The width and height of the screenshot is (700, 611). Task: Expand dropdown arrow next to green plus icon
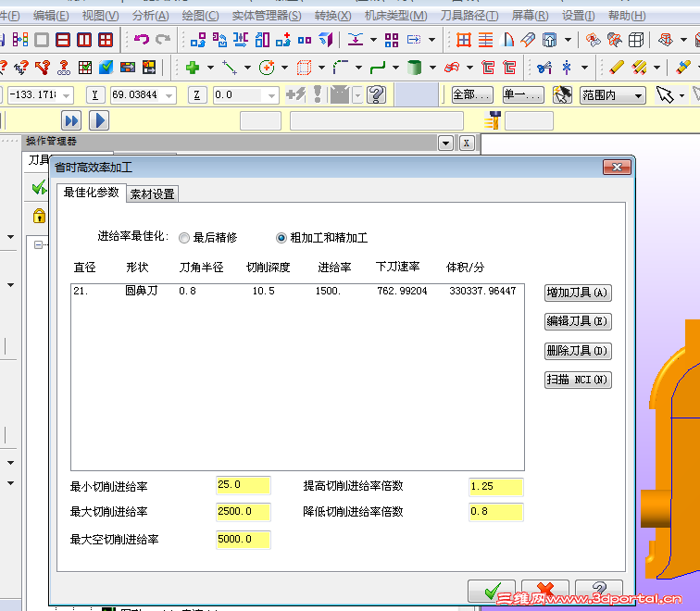click(210, 68)
